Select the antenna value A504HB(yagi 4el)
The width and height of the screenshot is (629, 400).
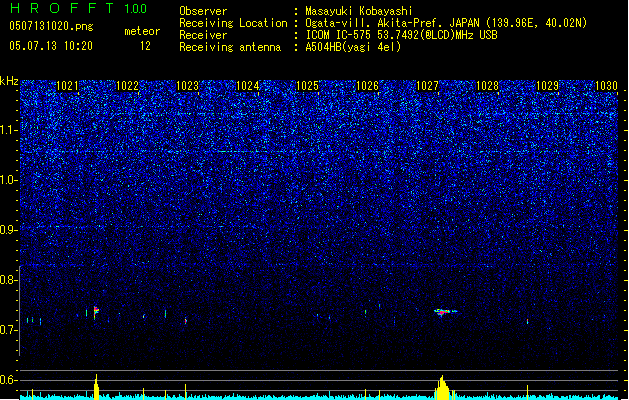coord(353,47)
